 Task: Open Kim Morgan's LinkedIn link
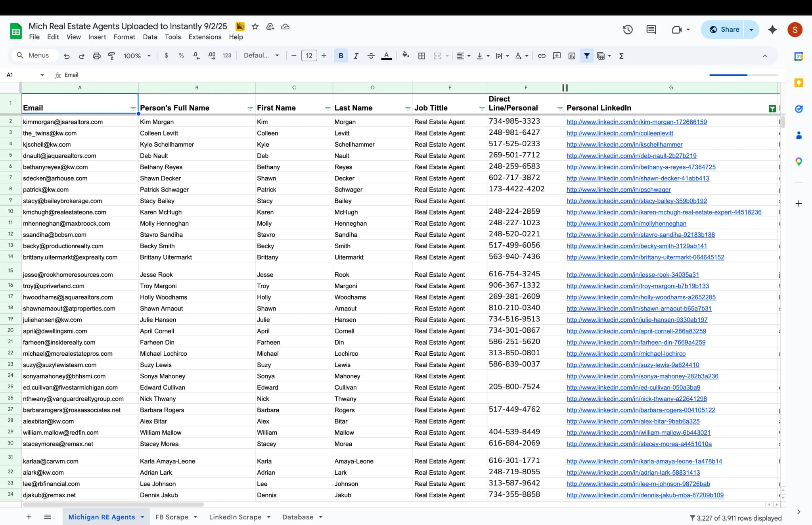point(636,122)
